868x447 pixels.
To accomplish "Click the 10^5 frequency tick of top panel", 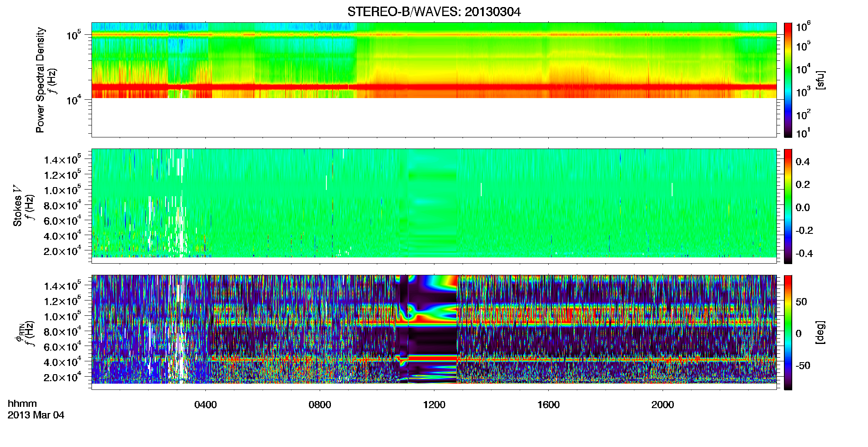I will [74, 35].
